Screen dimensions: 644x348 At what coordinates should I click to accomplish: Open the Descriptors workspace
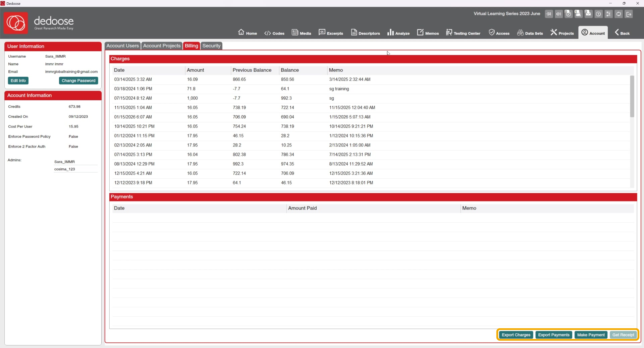tap(365, 33)
